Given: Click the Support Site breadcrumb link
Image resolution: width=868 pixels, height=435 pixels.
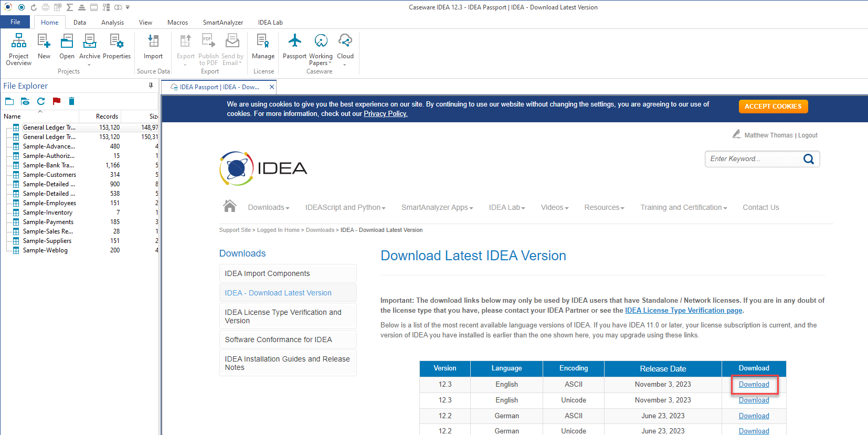Looking at the screenshot, I should tap(235, 230).
